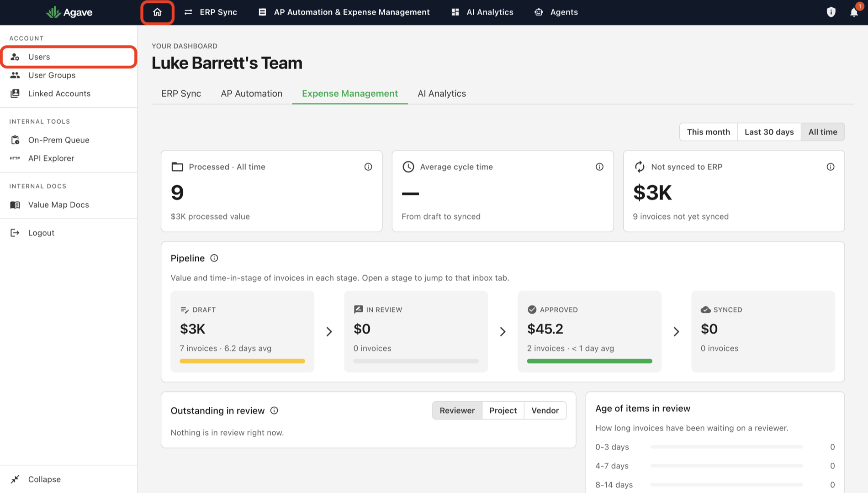The image size is (868, 493).
Task: Click the Linked Accounts icon
Action: (15, 94)
